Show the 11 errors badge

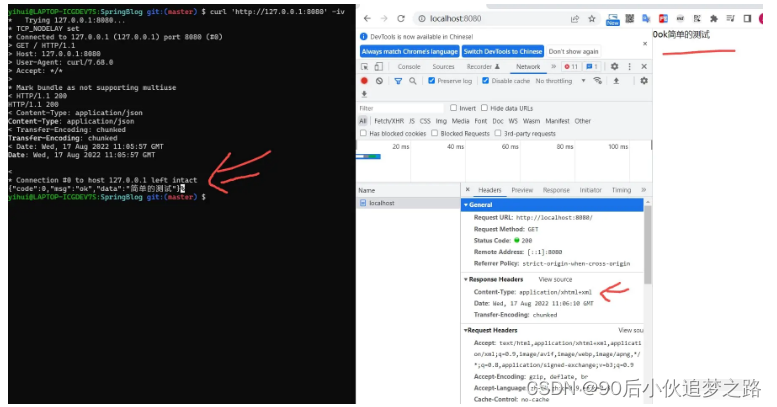571,66
